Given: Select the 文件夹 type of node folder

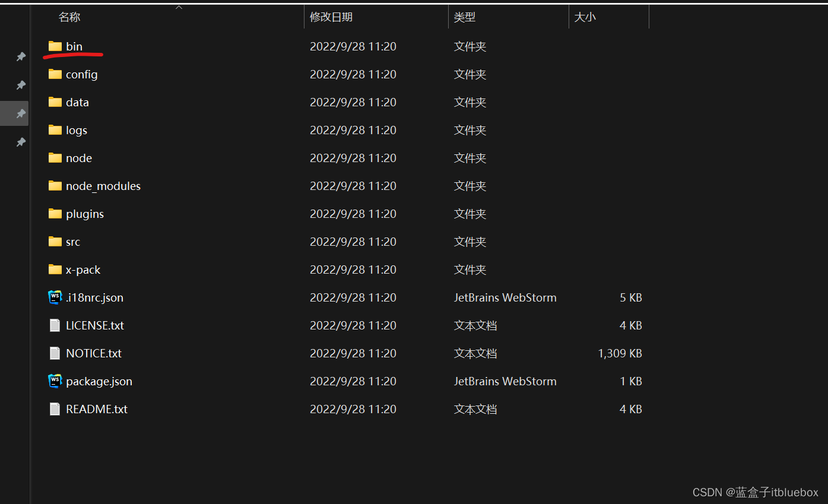Looking at the screenshot, I should pos(470,158).
